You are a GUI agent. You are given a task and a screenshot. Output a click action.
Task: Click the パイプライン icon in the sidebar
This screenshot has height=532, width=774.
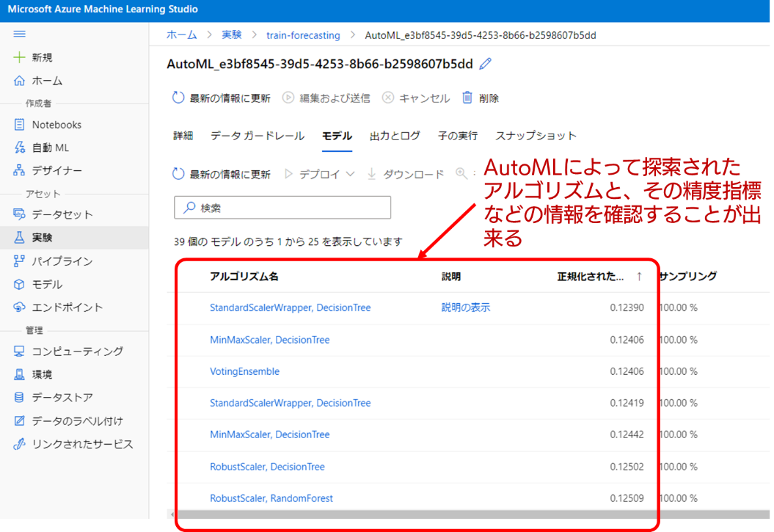coord(19,261)
